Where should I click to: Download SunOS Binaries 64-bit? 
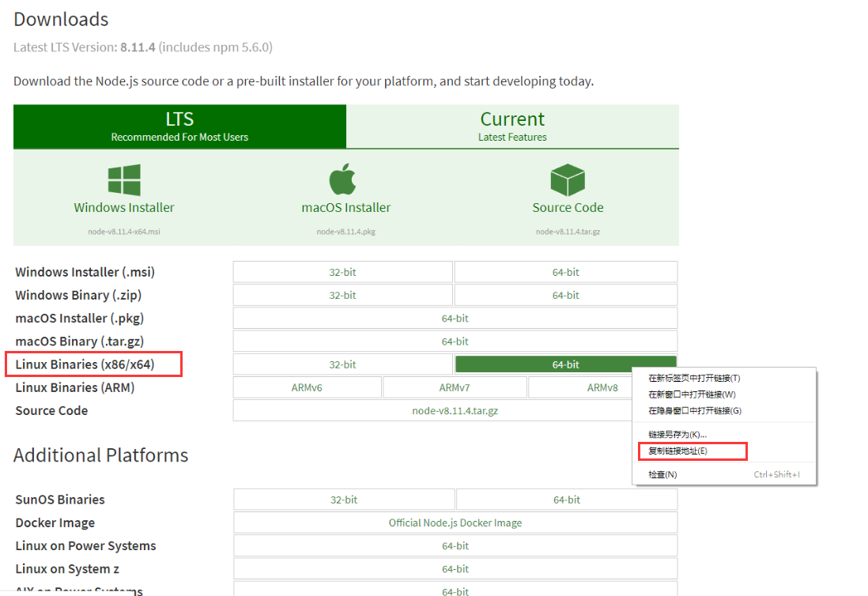point(567,500)
